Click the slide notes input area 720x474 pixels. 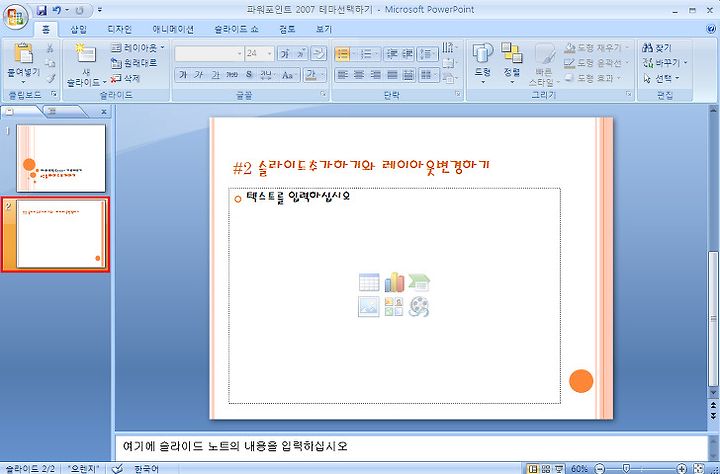411,447
